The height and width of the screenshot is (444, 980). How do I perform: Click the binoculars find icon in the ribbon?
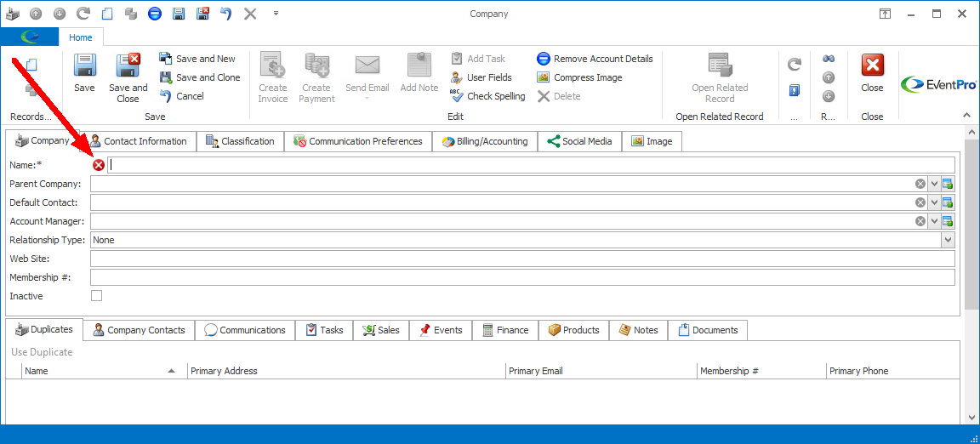(828, 59)
